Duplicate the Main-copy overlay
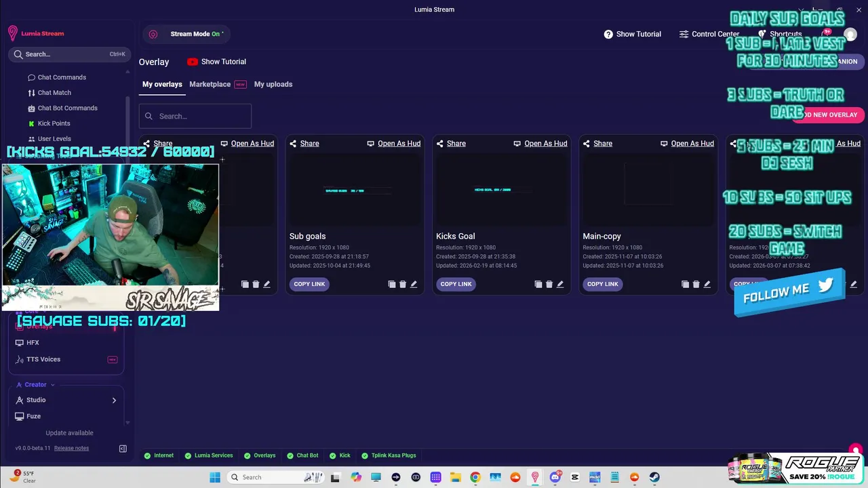The image size is (868, 488). pos(685,284)
